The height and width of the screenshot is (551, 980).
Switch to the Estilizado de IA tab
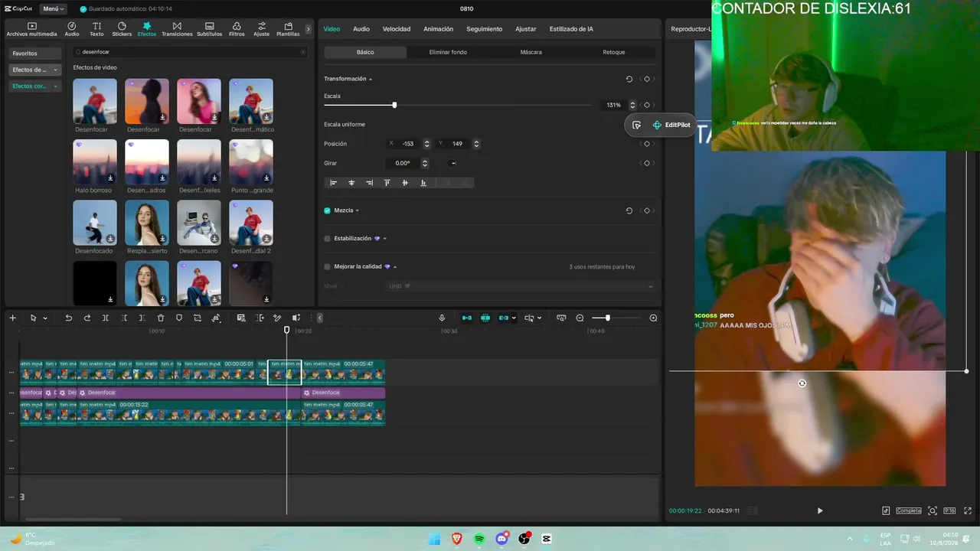(x=571, y=29)
